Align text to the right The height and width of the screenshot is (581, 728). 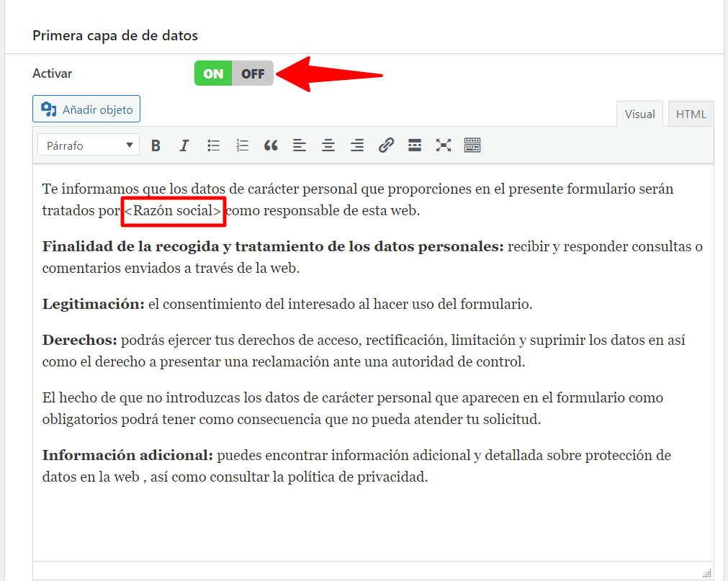[x=357, y=145]
